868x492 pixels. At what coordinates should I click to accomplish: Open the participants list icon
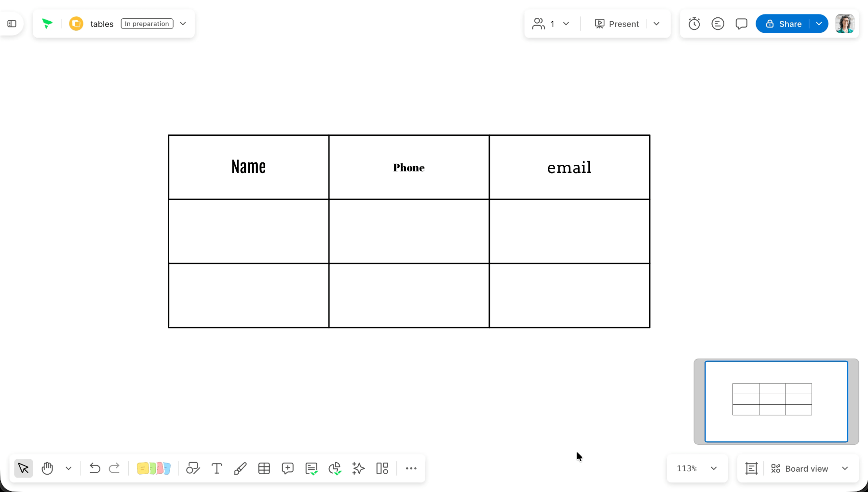pyautogui.click(x=539, y=24)
